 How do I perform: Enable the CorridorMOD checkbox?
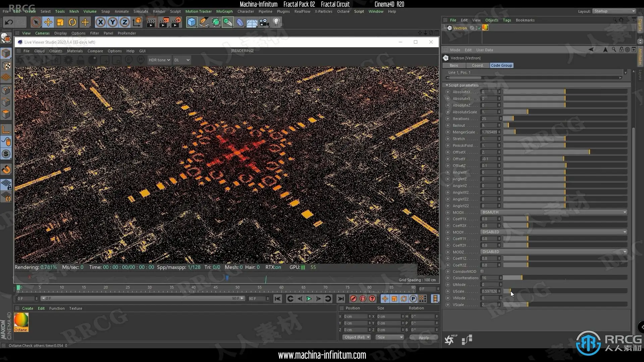(482, 271)
